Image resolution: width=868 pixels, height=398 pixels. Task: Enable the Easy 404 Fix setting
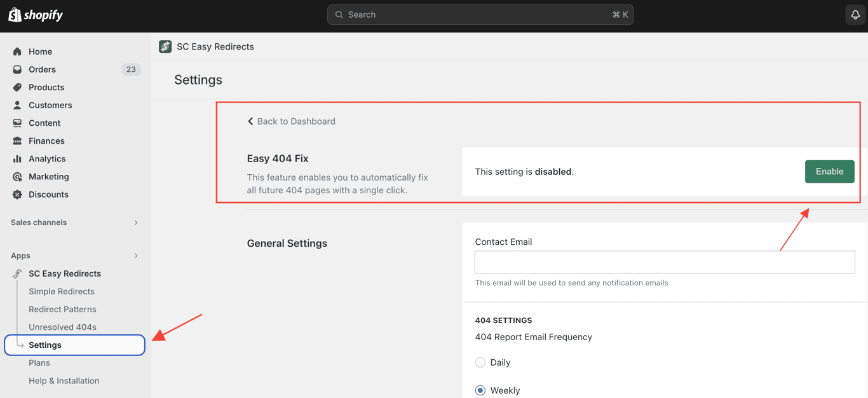click(x=829, y=171)
